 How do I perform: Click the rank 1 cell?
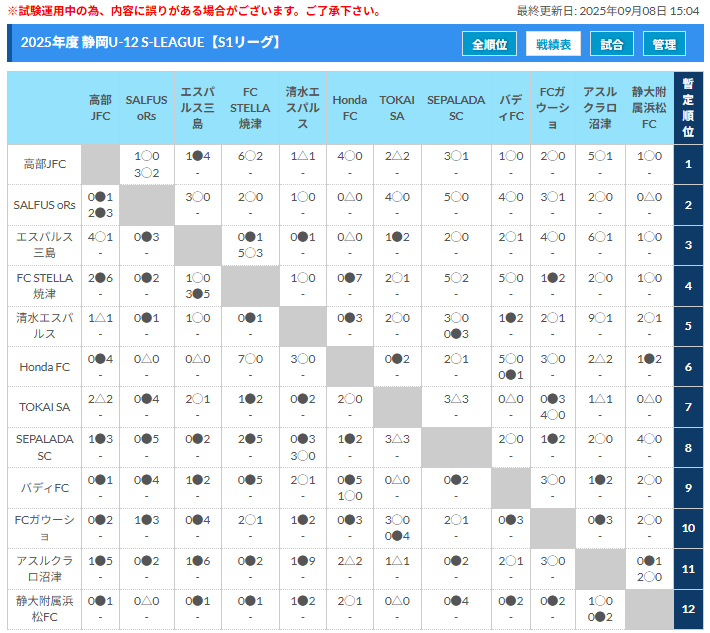coord(687,164)
